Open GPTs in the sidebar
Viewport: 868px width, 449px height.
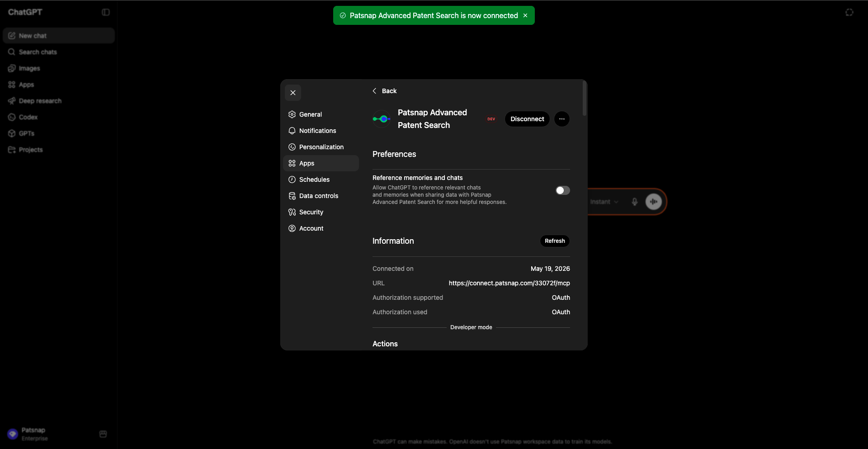(59, 133)
